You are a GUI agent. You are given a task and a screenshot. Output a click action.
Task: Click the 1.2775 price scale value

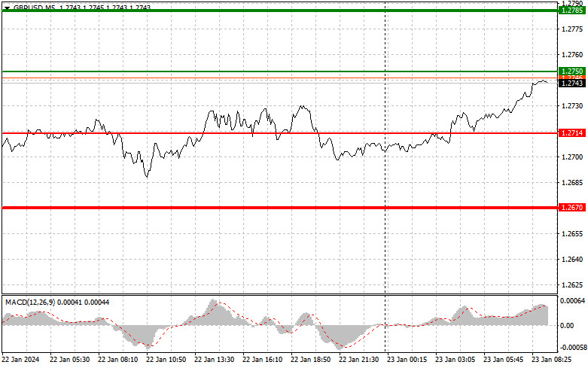click(572, 29)
